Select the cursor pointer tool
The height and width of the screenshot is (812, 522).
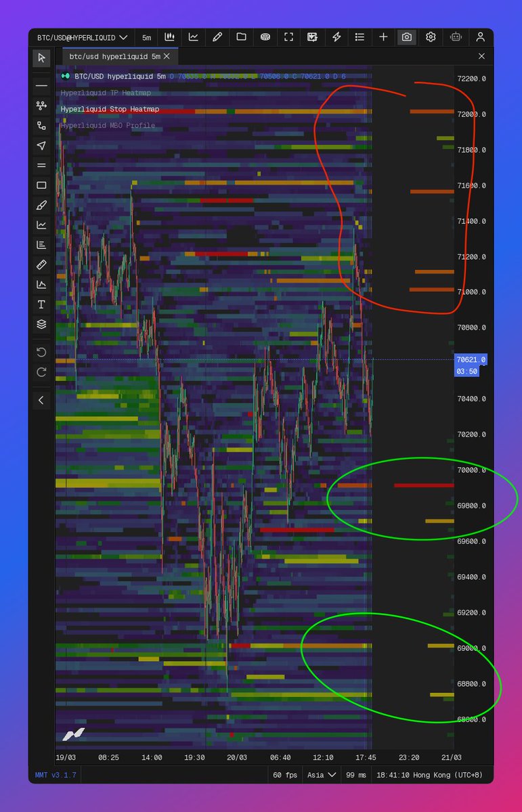41,58
